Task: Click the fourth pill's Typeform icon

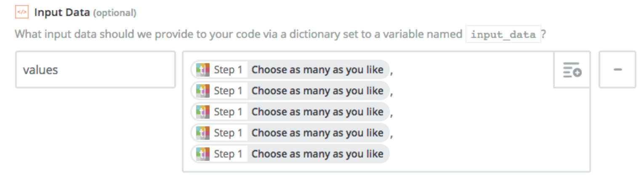Action: click(203, 133)
